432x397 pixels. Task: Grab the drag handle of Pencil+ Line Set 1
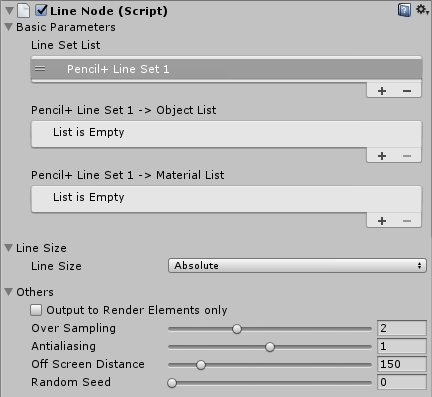coord(40,69)
